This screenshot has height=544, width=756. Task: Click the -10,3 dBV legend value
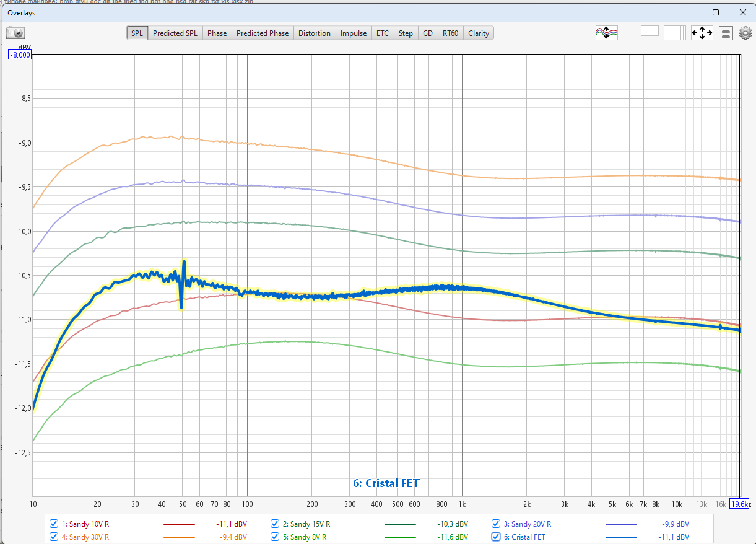point(453,524)
